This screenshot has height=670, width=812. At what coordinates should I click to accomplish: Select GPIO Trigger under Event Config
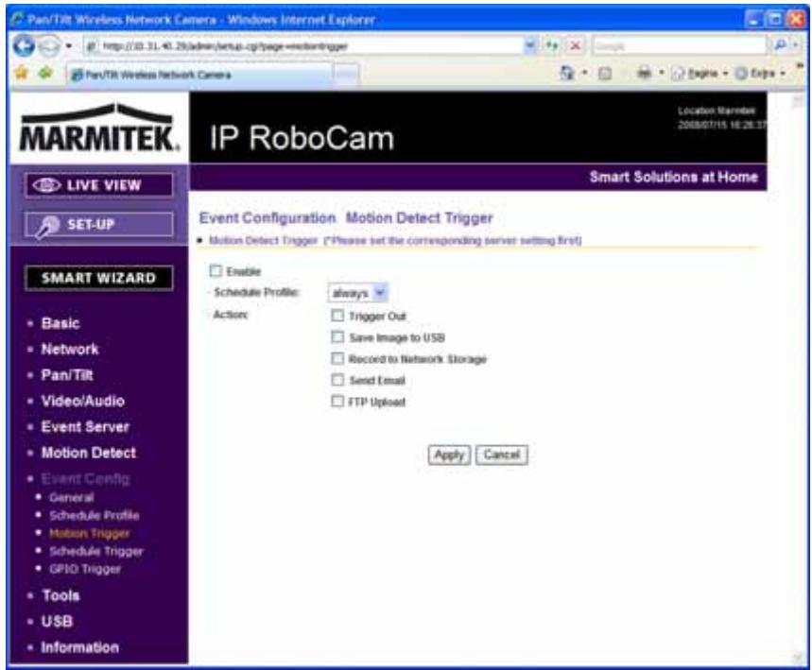pos(85,569)
